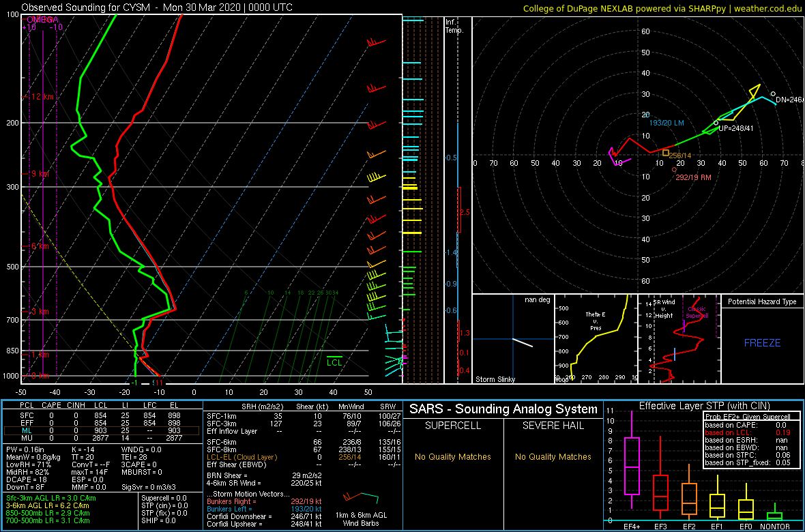The width and height of the screenshot is (805, 532).
Task: Click the '4-6km SR Wind =' line
Action: coord(264,483)
